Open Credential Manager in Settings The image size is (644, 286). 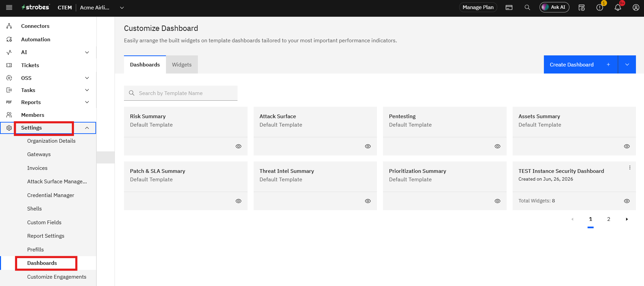[x=51, y=195]
